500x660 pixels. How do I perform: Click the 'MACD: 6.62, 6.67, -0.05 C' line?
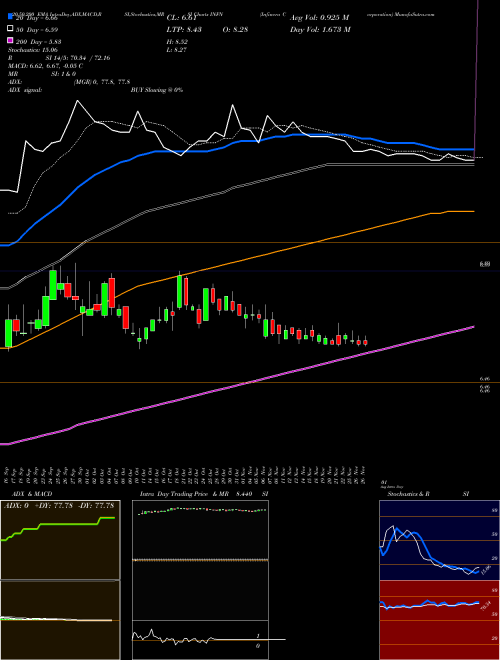pyautogui.click(x=45, y=66)
